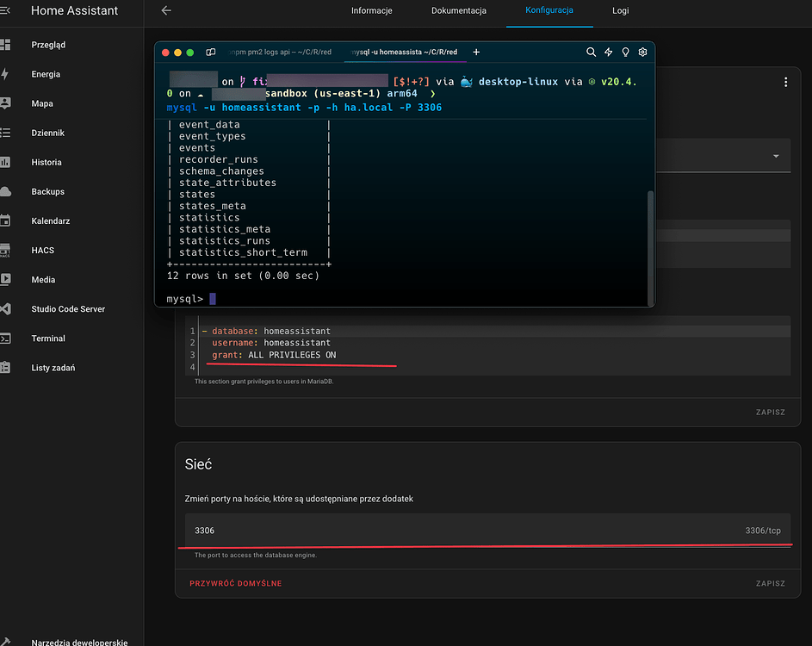Switch to the Logi tab

tap(620, 11)
